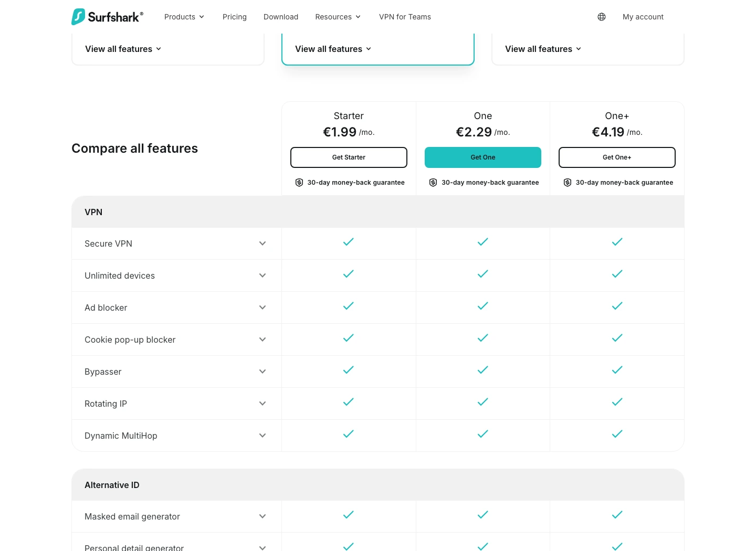Click shield icon under Get One

coord(433,183)
